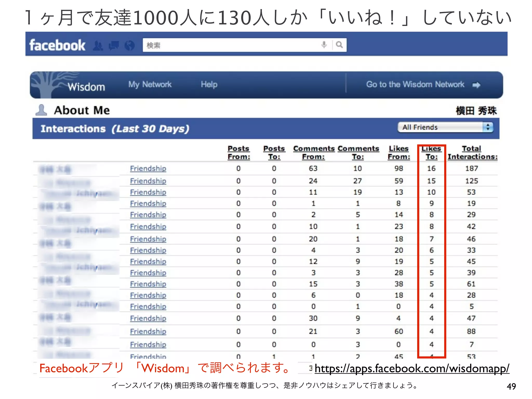Click the Interactions (Last 30 Days) heading
532x399 pixels.
coord(115,129)
